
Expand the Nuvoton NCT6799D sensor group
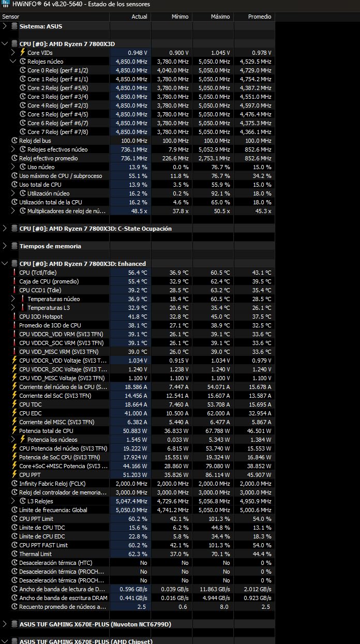pos(5,624)
